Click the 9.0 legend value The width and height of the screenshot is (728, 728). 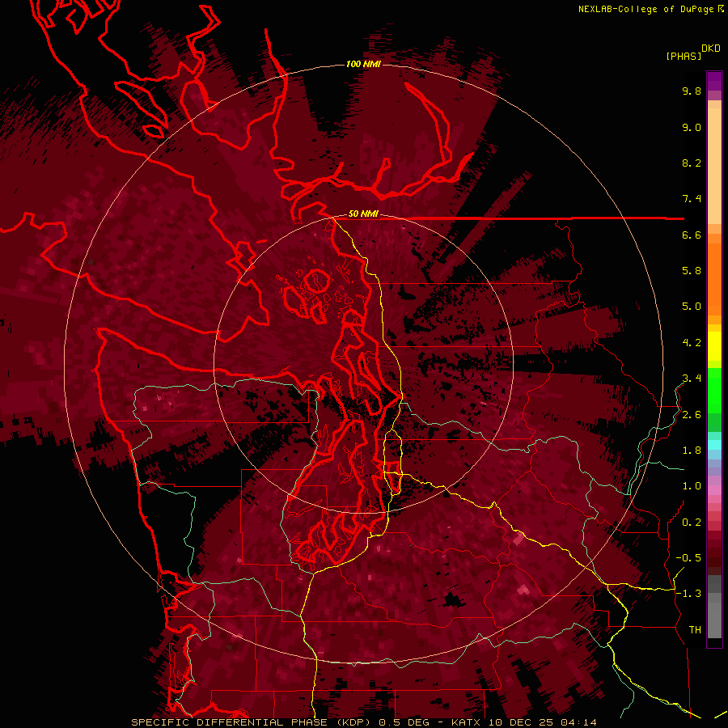pyautogui.click(x=692, y=127)
